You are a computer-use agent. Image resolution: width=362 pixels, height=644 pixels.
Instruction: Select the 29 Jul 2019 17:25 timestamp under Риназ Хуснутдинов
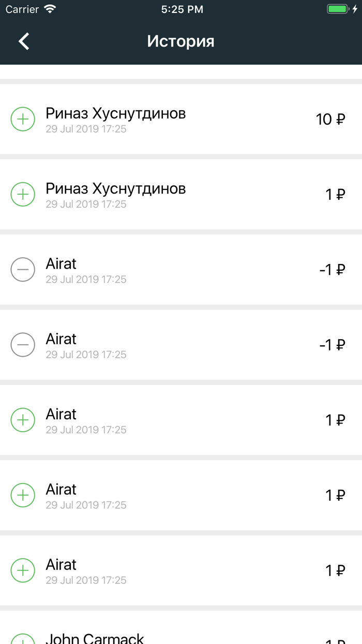coord(86,129)
